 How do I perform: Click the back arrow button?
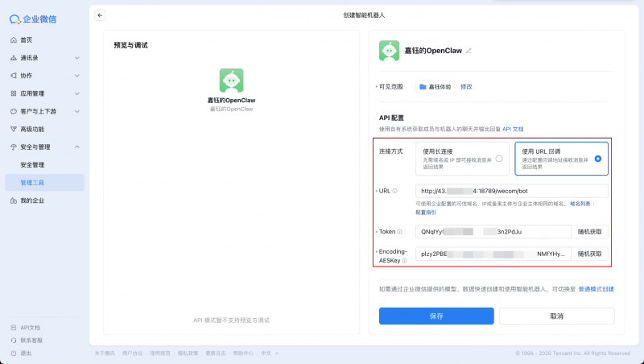pyautogui.click(x=100, y=15)
